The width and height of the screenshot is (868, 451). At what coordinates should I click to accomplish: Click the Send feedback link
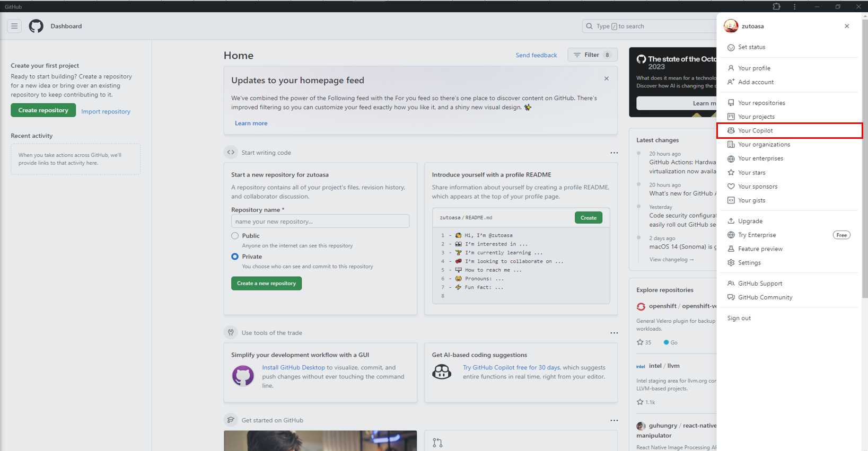pos(536,55)
